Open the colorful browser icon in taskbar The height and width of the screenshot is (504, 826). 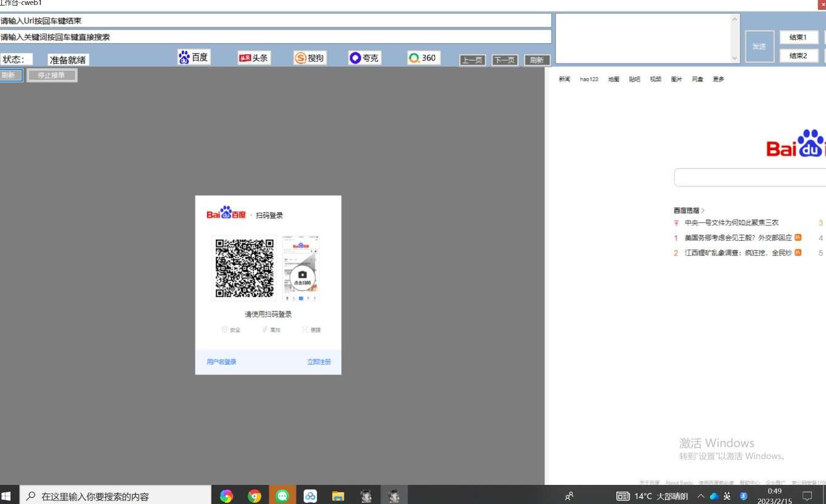(226, 495)
